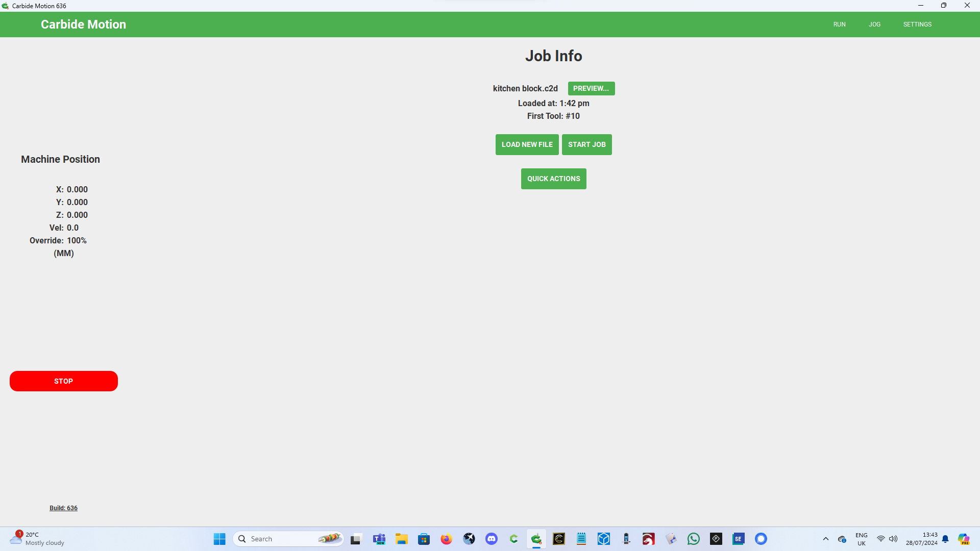Open the USB stick app icon in taskbar
The image size is (980, 551).
click(626, 539)
